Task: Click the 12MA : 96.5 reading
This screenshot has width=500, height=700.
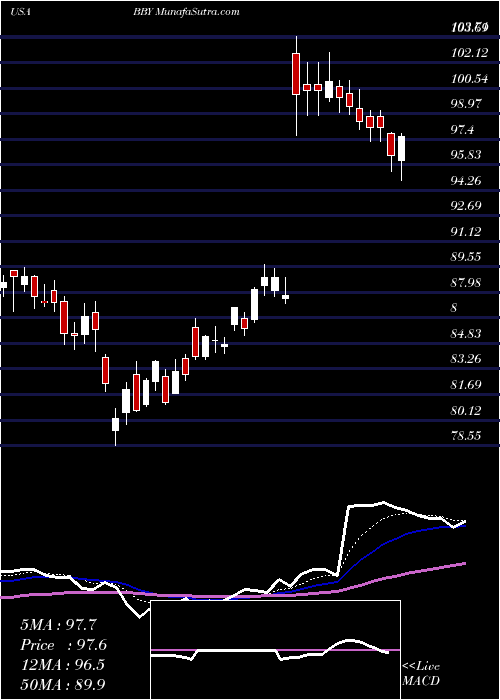Action: click(62, 665)
